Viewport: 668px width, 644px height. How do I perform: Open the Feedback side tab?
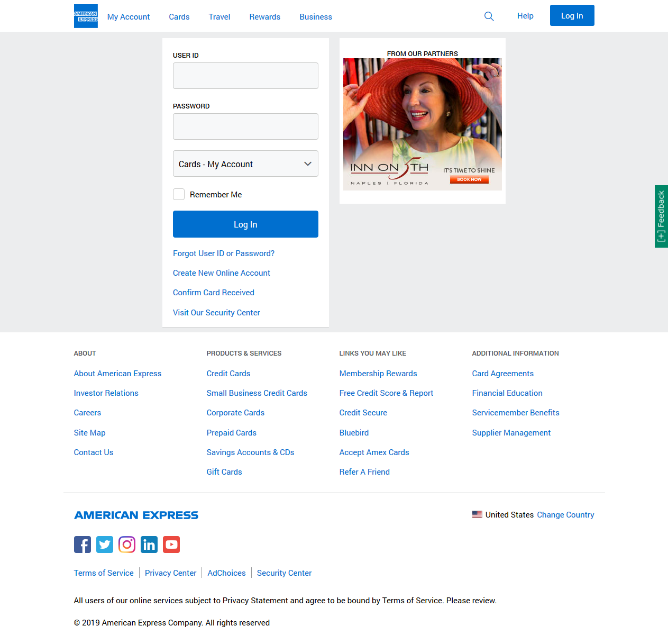click(661, 216)
